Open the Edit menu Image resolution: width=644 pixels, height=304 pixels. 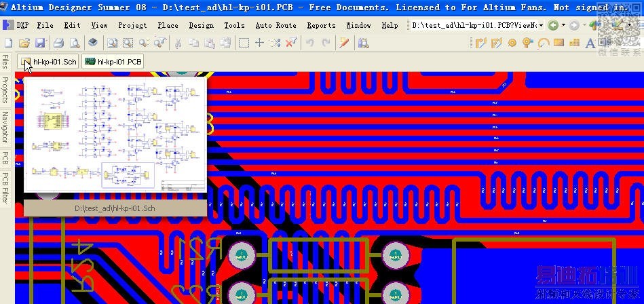point(73,26)
